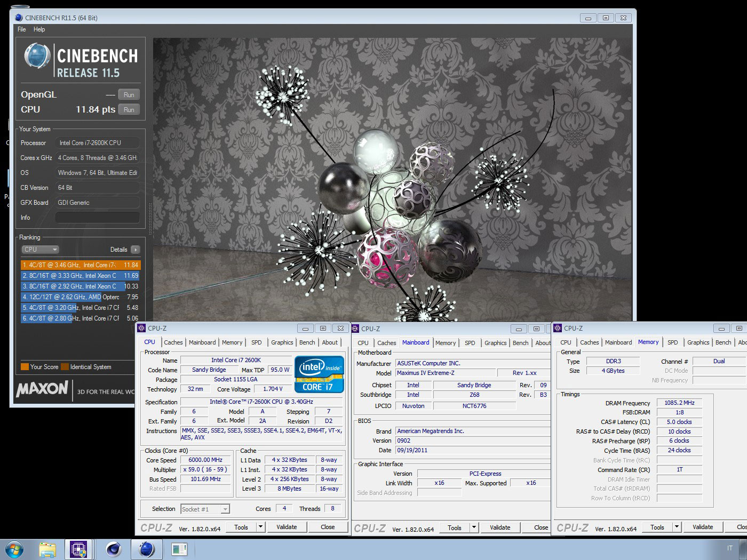Open Graphics tab in Mainboard CPU-Z window
747x560 pixels.
496,343
